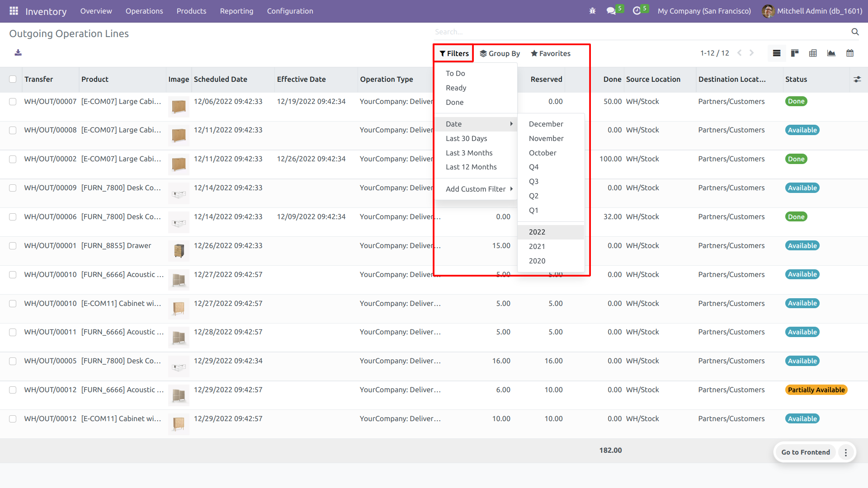Open the Group By dropdown

pyautogui.click(x=500, y=53)
